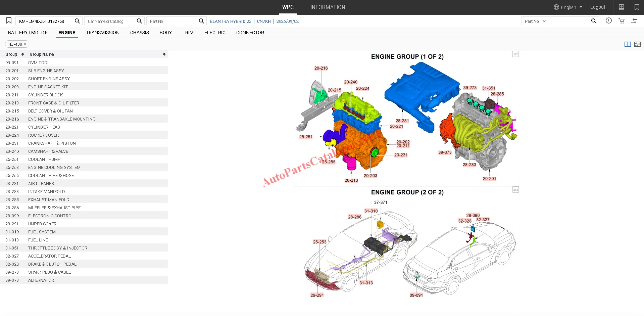Click the Logout link
The width and height of the screenshot is (644, 316).
(597, 7)
